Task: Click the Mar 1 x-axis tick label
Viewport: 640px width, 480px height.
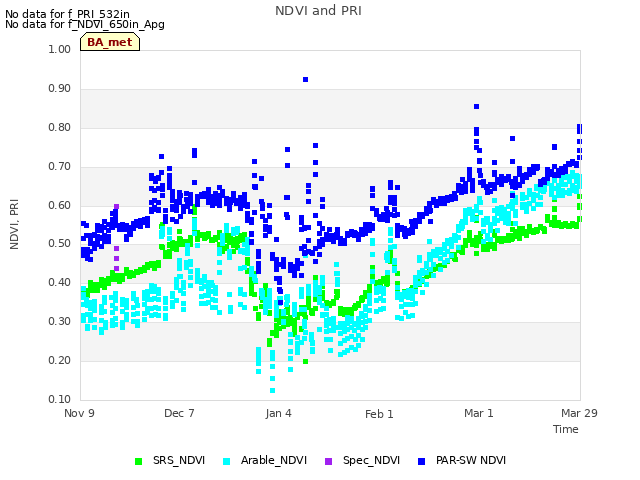Action: (479, 413)
